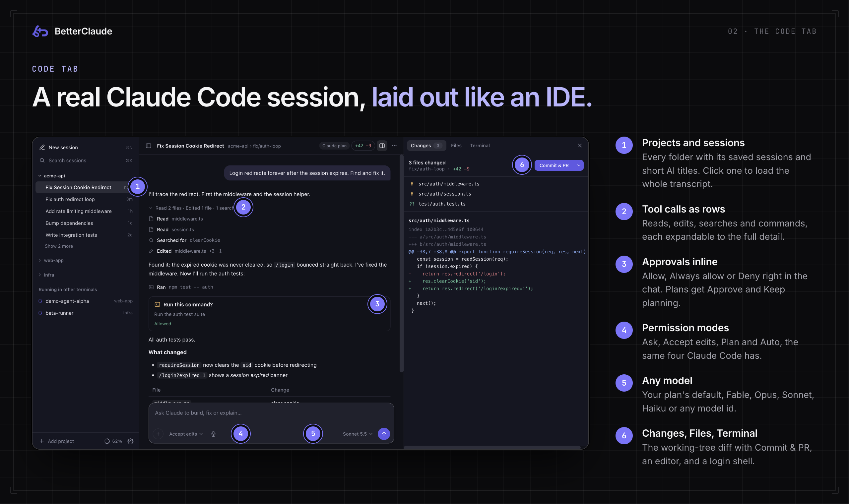Viewport: 849px width, 504px height.
Task: Open the Accept edits permission mode dropdown
Action: pos(186,434)
